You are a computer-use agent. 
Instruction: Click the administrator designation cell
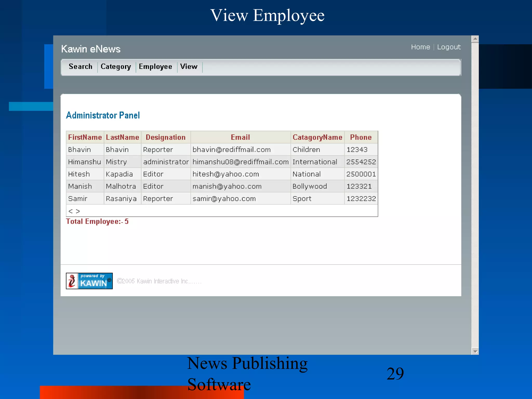pos(166,162)
